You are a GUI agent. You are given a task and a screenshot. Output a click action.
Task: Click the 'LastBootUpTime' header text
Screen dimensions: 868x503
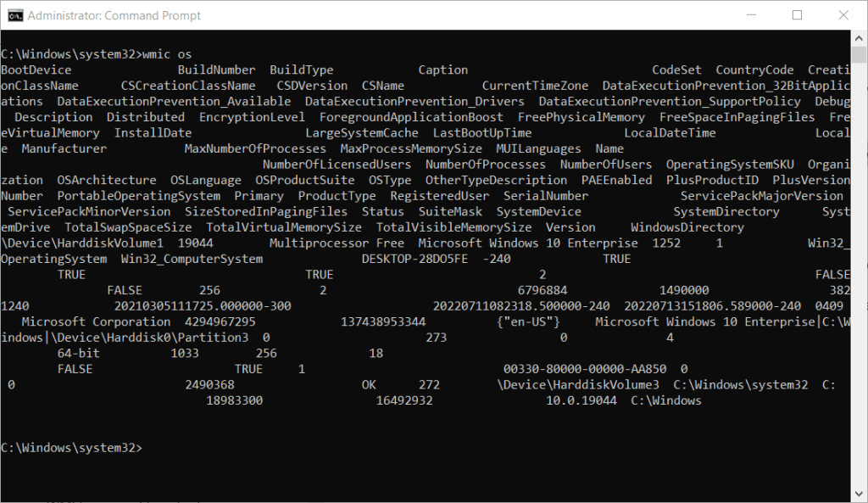[x=482, y=133]
